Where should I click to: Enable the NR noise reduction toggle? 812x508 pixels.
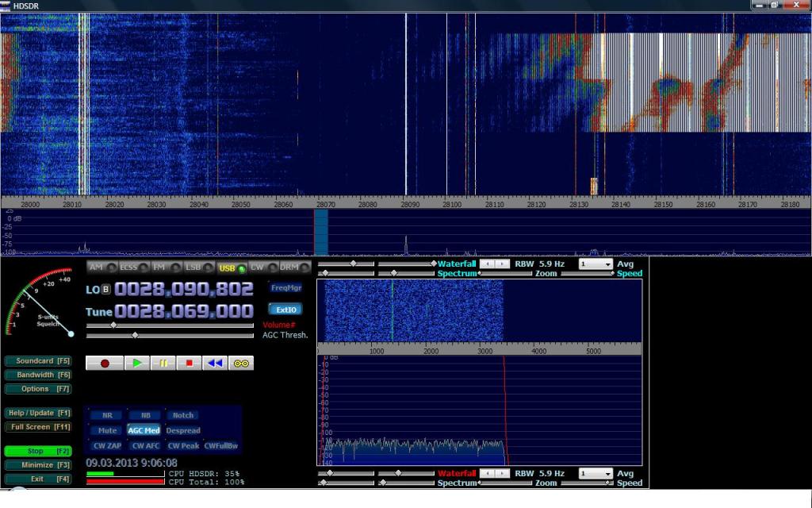pyautogui.click(x=106, y=415)
